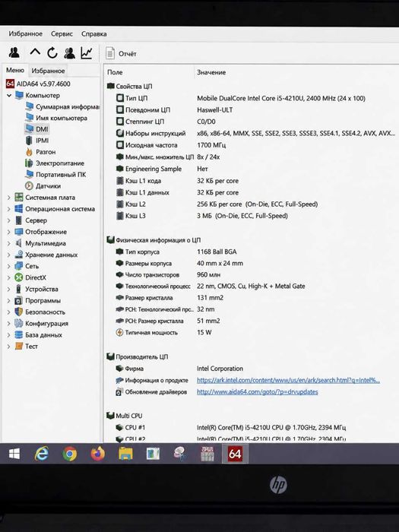Open the Избранное menu
Viewport: 399px width, 532px height.
25,34
